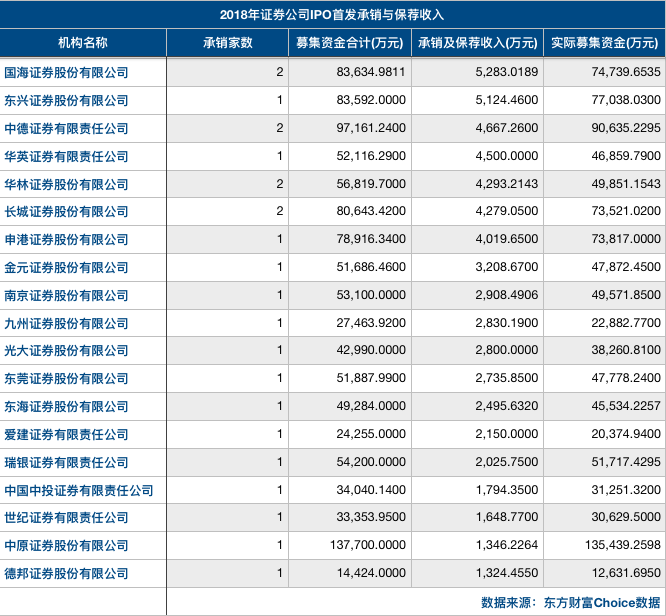Open 东兴证券股份有限公司 link
666x616 pixels.
click(66, 101)
